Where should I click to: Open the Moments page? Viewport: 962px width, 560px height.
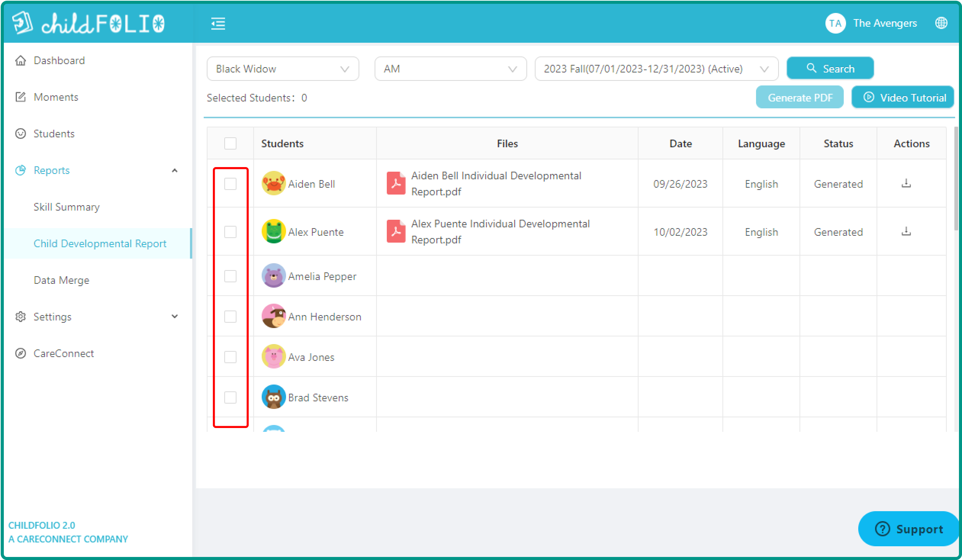56,97
